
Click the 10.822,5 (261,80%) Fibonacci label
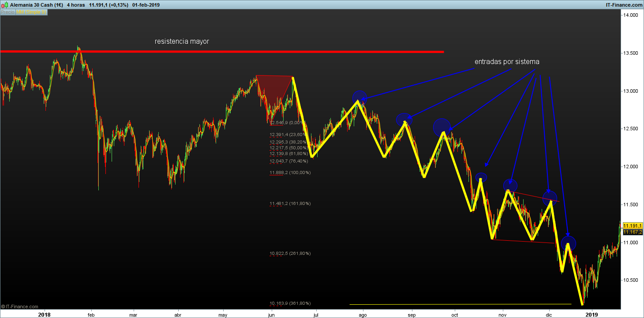290,254
